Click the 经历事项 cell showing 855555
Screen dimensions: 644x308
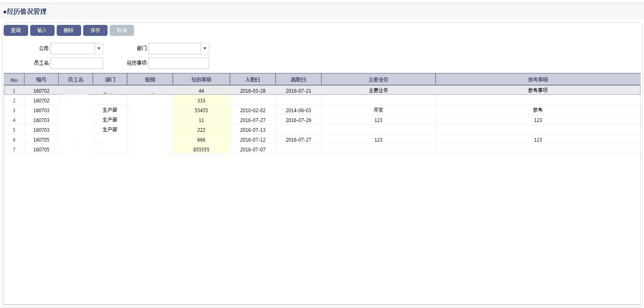coord(201,149)
